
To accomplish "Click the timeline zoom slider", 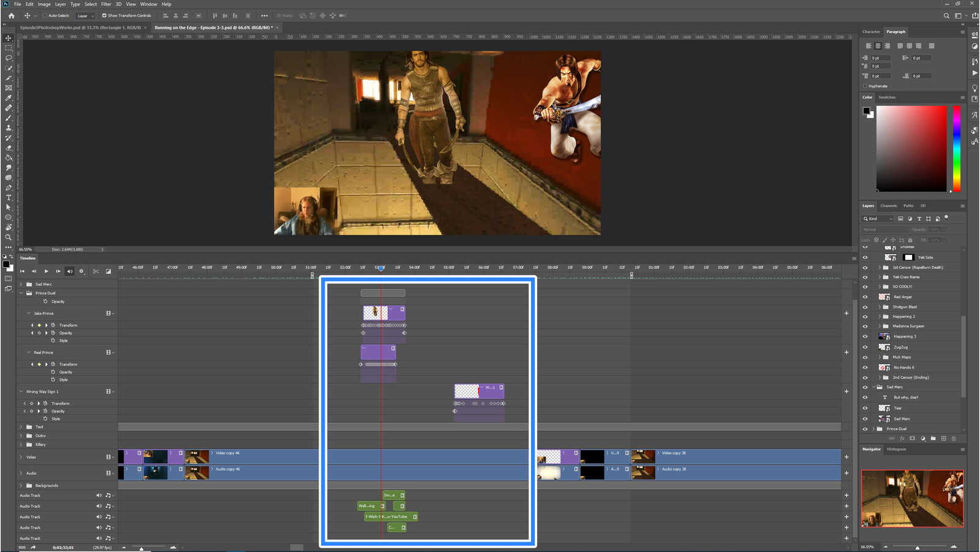I will click(x=148, y=548).
